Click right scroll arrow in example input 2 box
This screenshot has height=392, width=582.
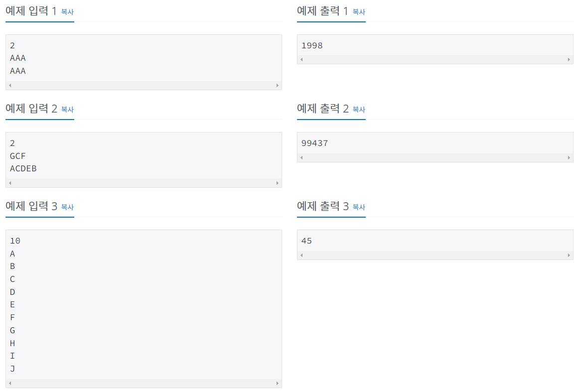pos(277,183)
